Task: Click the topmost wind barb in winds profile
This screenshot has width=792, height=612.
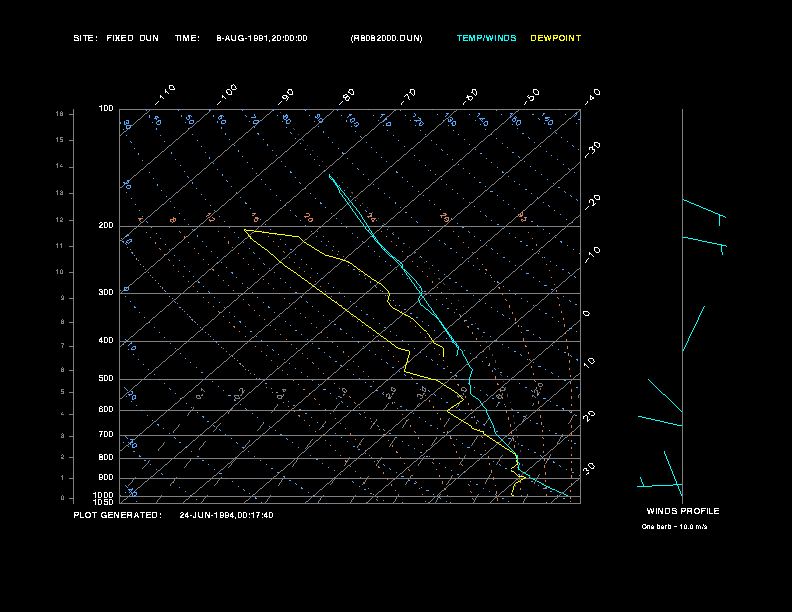Action: (704, 211)
